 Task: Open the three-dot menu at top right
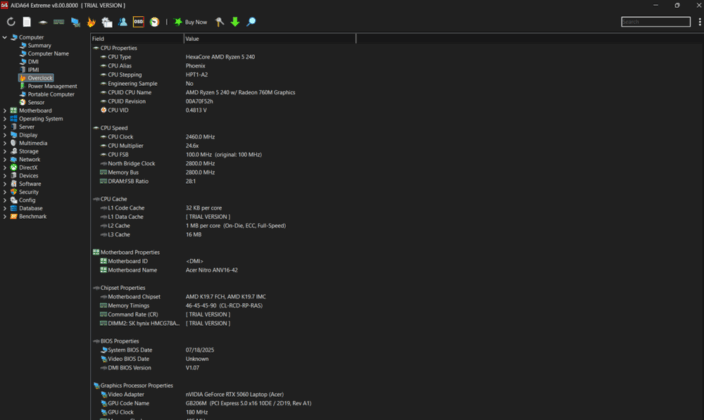coord(699,22)
